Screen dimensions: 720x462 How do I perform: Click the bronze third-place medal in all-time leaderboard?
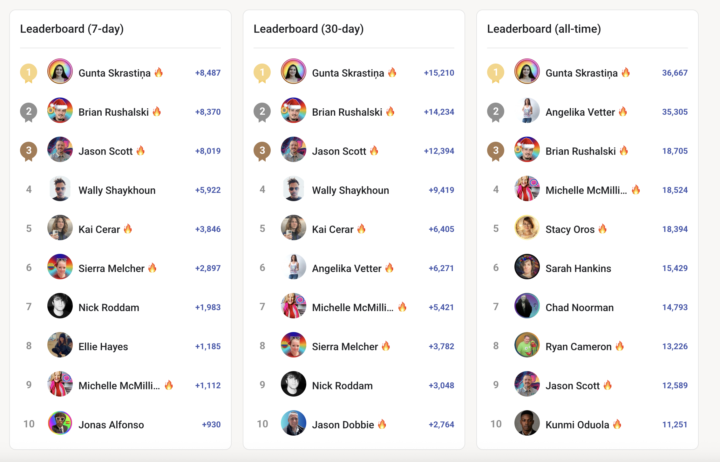click(x=495, y=151)
